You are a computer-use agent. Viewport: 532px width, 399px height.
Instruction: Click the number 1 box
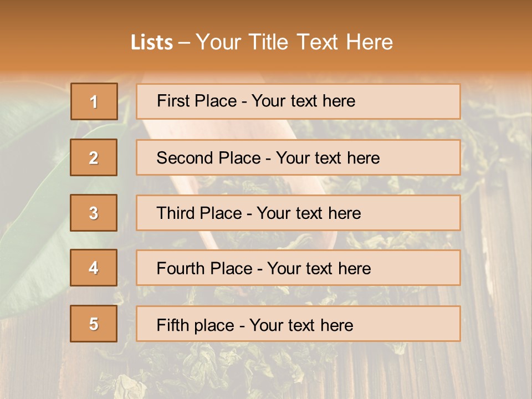click(94, 101)
